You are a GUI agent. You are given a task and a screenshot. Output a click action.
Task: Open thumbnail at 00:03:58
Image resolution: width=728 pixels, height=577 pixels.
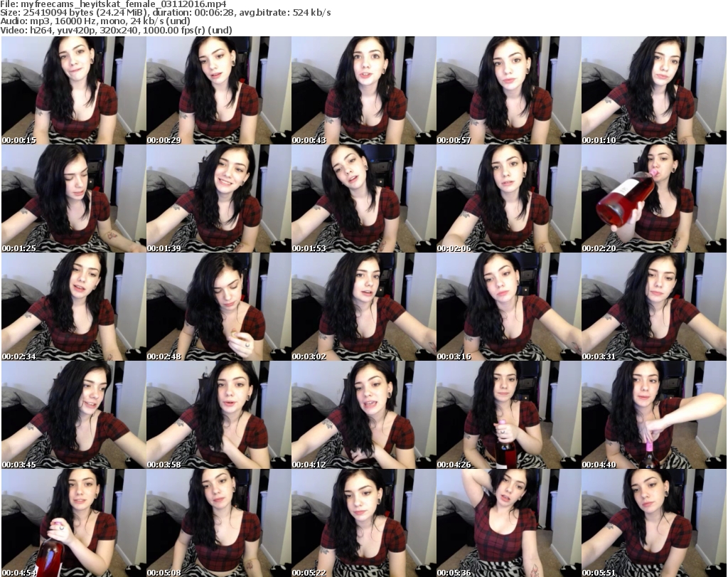click(x=219, y=415)
